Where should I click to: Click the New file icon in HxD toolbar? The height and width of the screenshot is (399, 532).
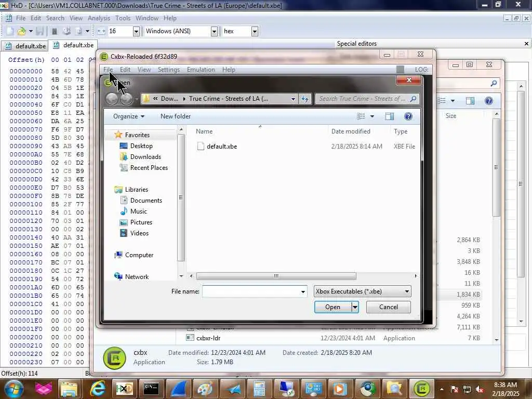coord(10,31)
